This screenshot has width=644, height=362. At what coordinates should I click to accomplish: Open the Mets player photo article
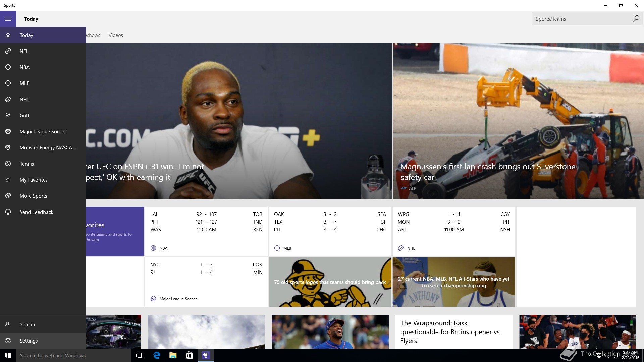click(x=330, y=332)
